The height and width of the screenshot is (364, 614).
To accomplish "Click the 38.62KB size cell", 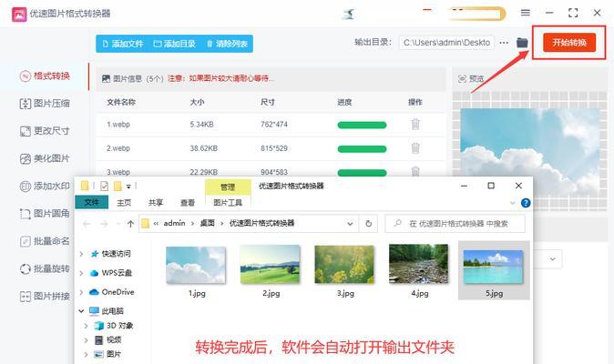I will click(x=204, y=148).
